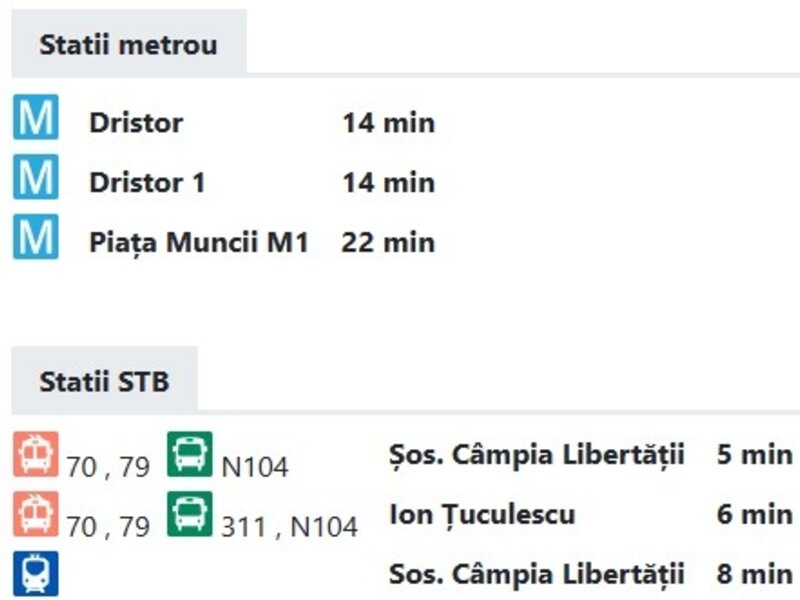The width and height of the screenshot is (800, 600).
Task: Click the green bus icon beside 311, N104
Action: click(x=190, y=514)
